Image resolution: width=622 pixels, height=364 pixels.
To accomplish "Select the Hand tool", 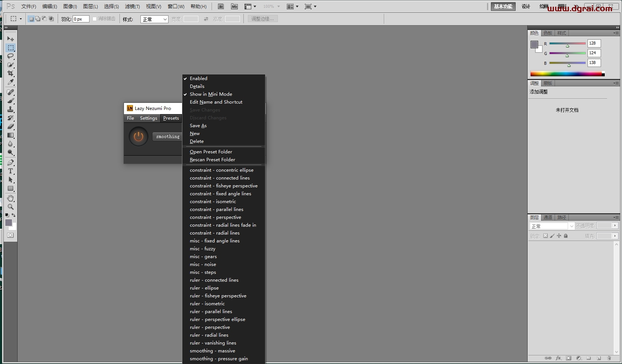I will (10, 198).
